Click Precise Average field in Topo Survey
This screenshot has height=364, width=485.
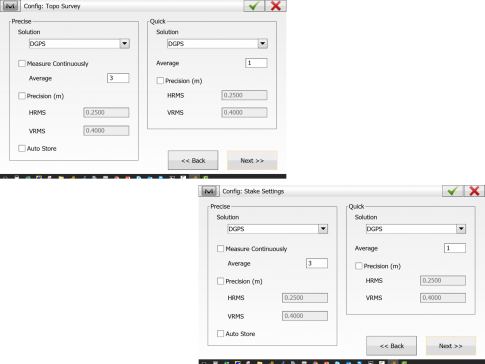[x=118, y=78]
